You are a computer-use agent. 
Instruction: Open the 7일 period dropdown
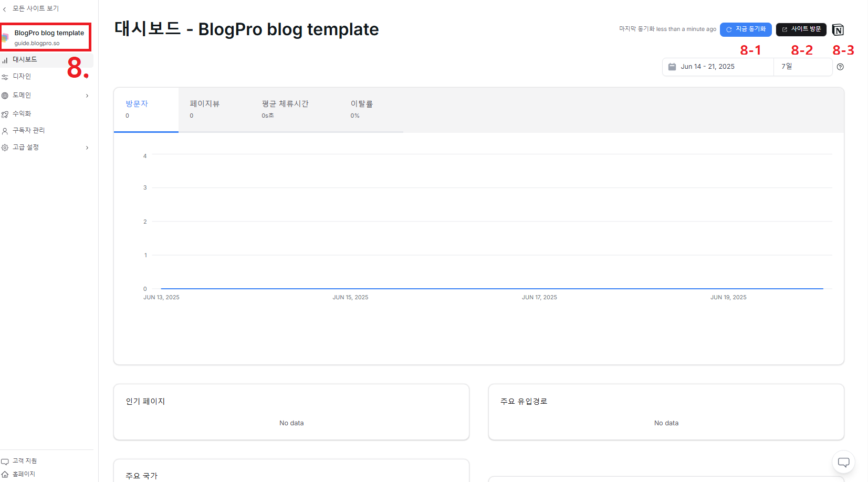point(803,67)
